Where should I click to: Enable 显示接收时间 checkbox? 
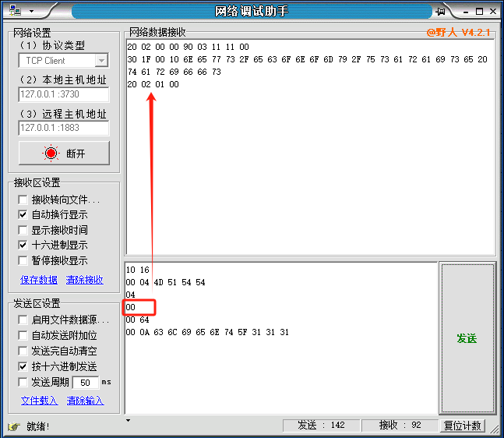(23, 230)
